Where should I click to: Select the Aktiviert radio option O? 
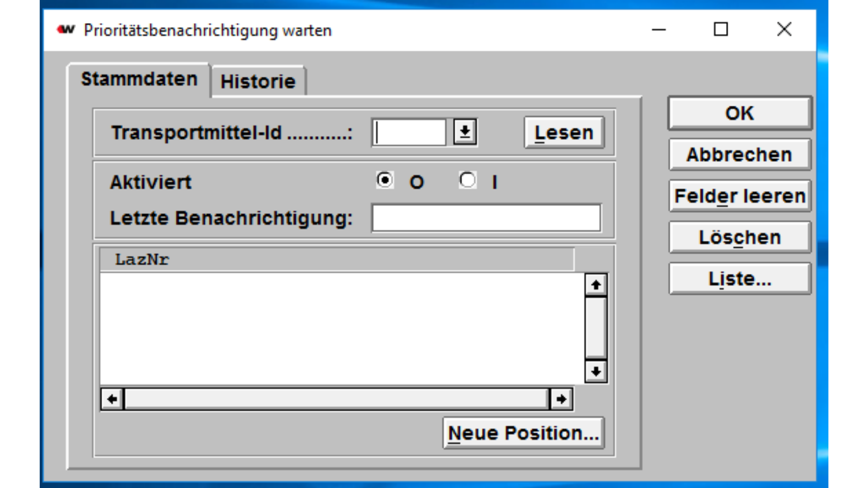[385, 180]
